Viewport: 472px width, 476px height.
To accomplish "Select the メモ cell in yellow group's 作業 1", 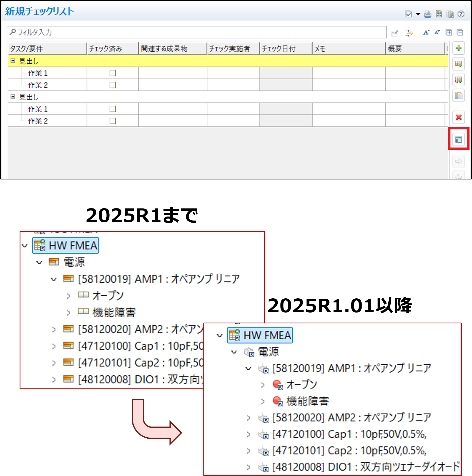I will [x=349, y=73].
